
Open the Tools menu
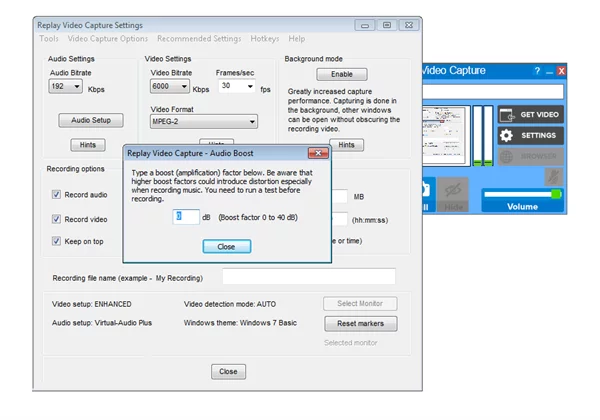coord(48,39)
